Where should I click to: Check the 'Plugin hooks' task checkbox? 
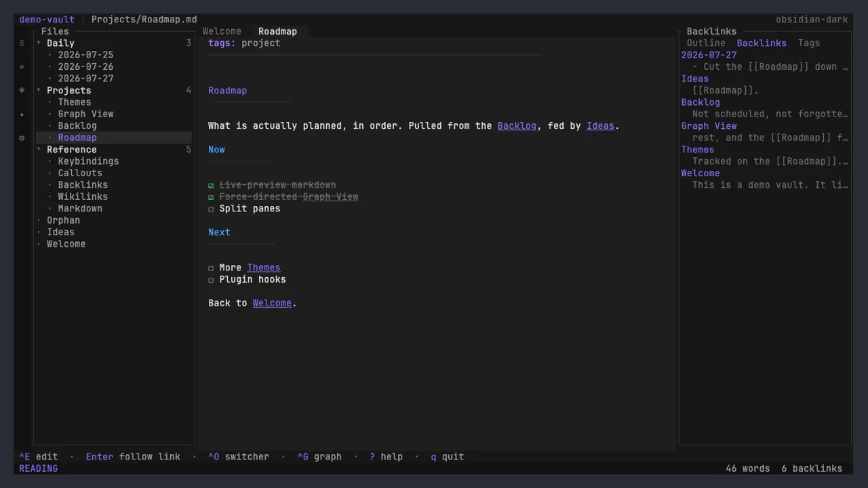click(x=211, y=280)
